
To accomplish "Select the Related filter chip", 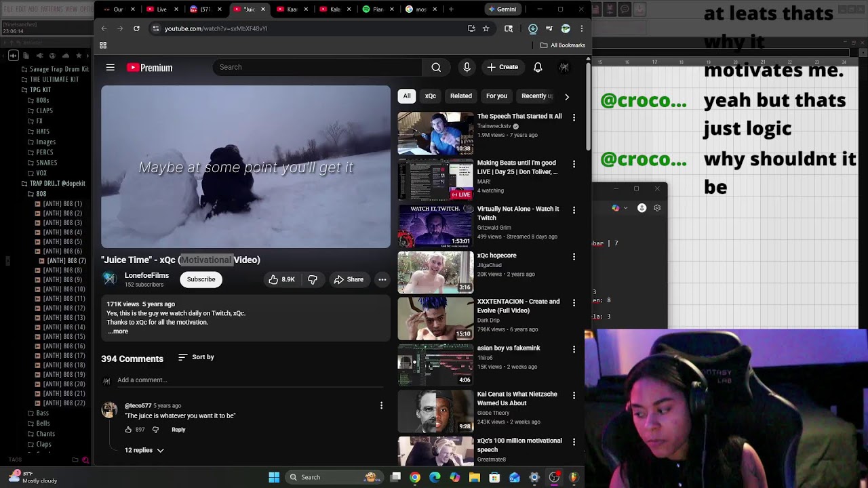I will (461, 96).
